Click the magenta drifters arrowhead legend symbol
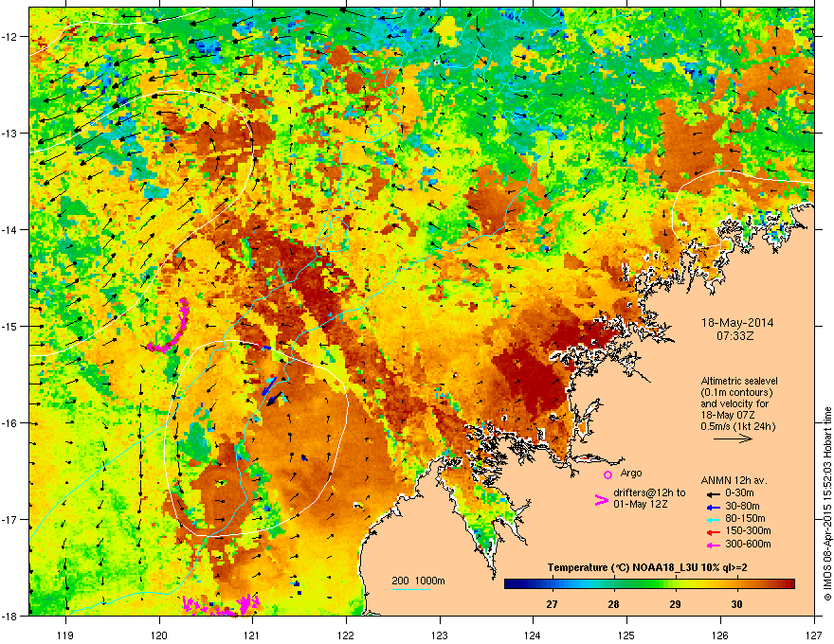Image resolution: width=834 pixels, height=644 pixels. 602,500
